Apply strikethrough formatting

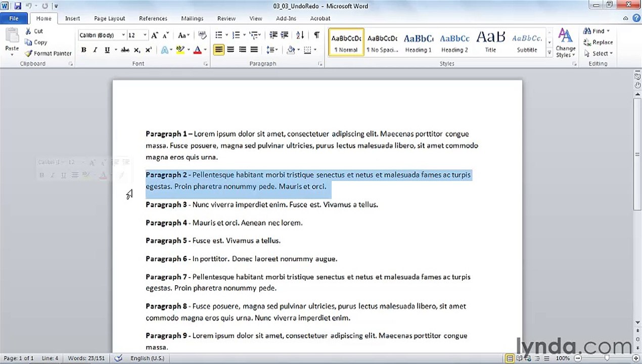click(x=125, y=50)
